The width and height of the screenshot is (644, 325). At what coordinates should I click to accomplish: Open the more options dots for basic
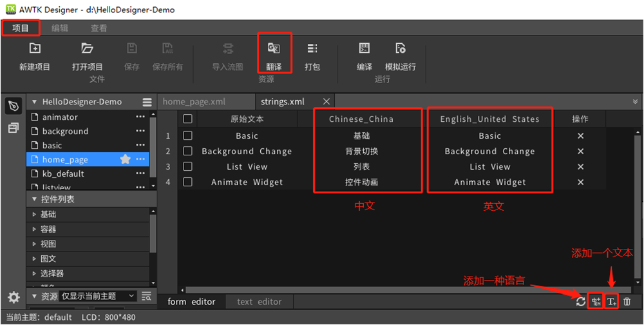140,145
